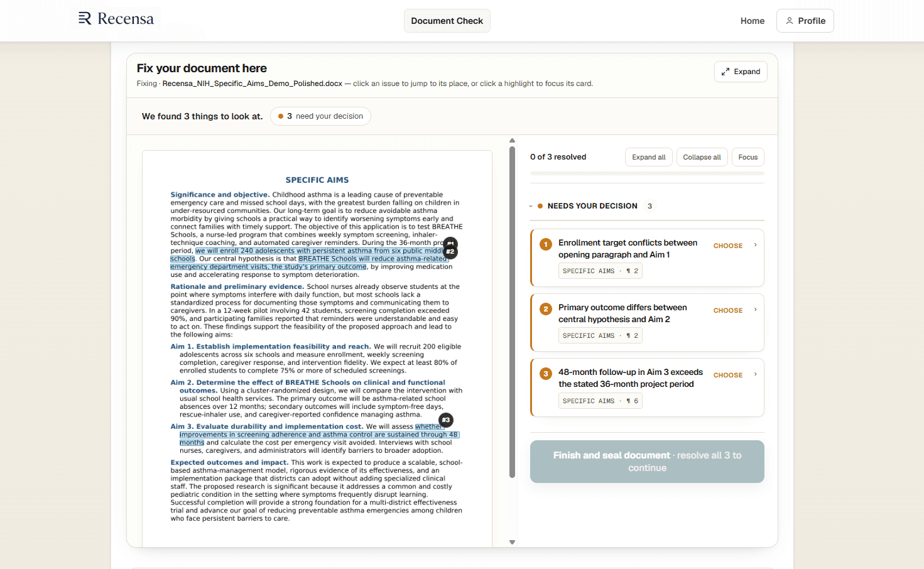Click the number 3 issue badge
Screen dimensions: 924x569
pyautogui.click(x=546, y=374)
